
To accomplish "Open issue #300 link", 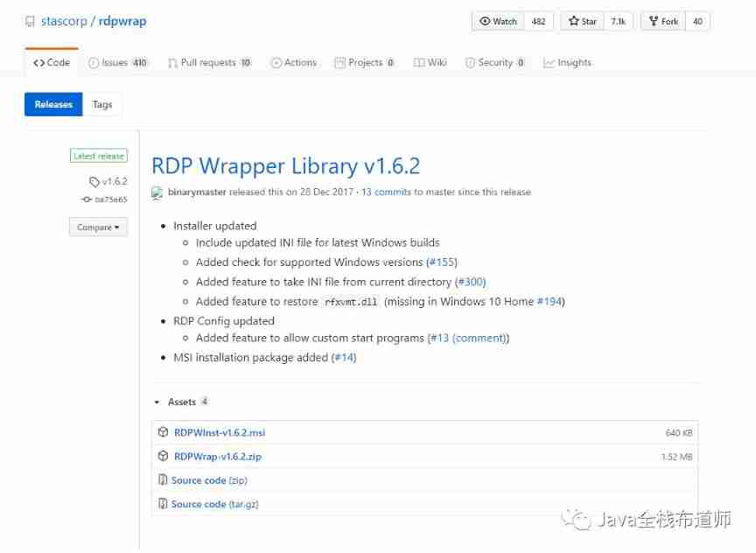I will [471, 282].
